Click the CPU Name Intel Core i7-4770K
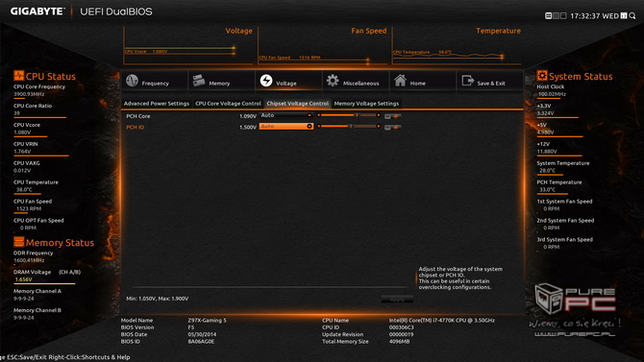644x362 pixels. coord(442,320)
